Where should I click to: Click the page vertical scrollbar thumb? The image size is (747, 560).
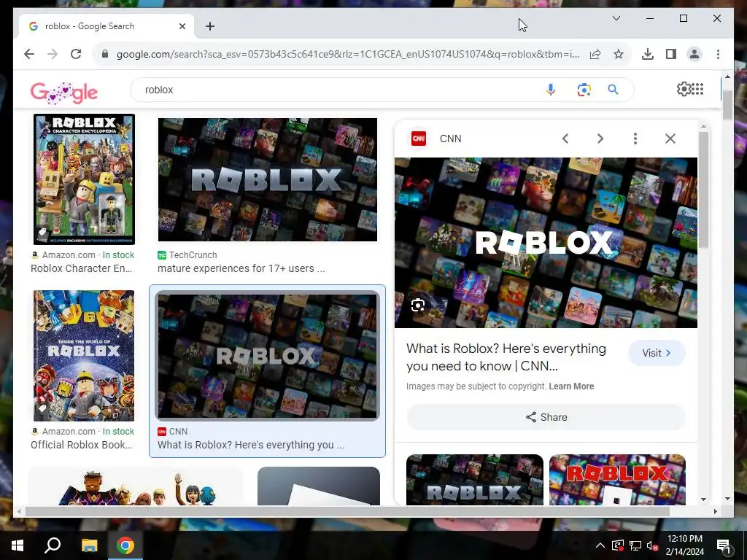[727, 104]
